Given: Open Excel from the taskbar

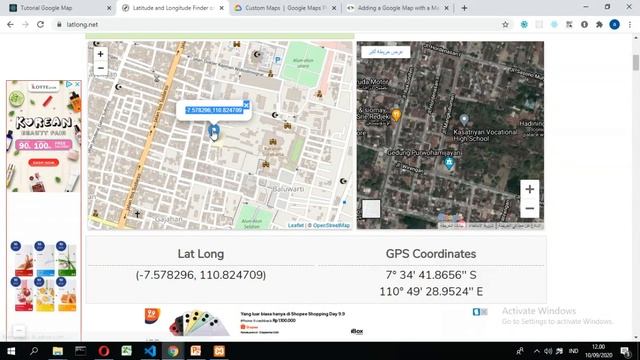Looking at the screenshot, I should (x=127, y=351).
